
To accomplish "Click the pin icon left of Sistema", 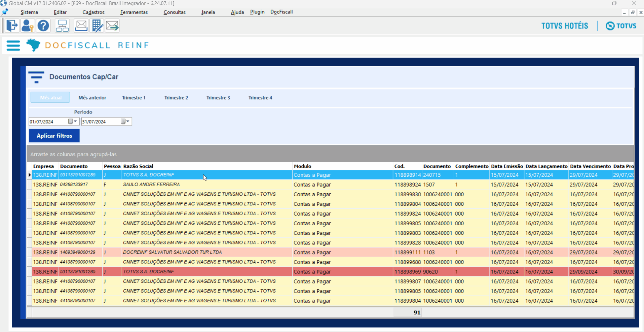I will click(x=5, y=12).
